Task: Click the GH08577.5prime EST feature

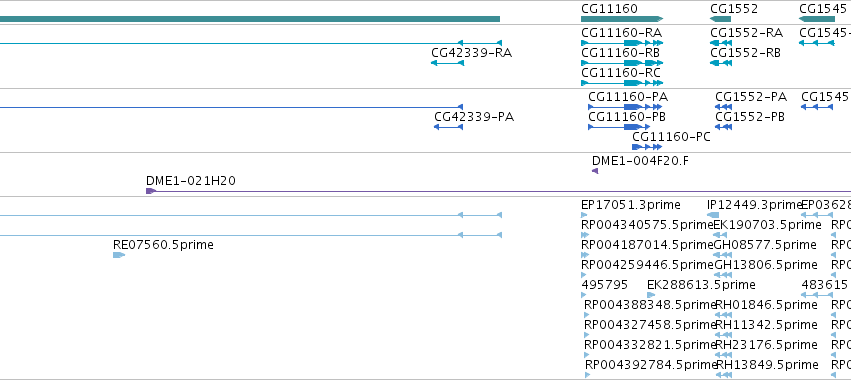Action: tap(720, 255)
